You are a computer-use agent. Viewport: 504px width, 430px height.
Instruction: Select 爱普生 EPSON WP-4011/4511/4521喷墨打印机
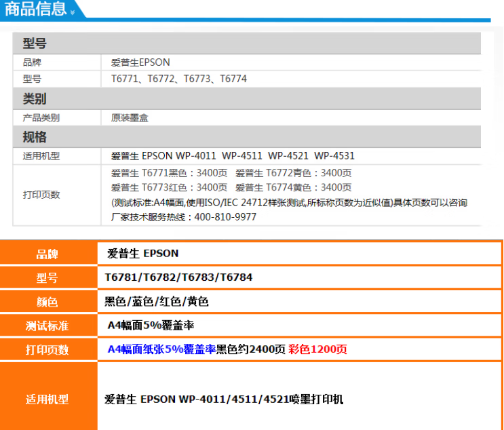coord(224,399)
